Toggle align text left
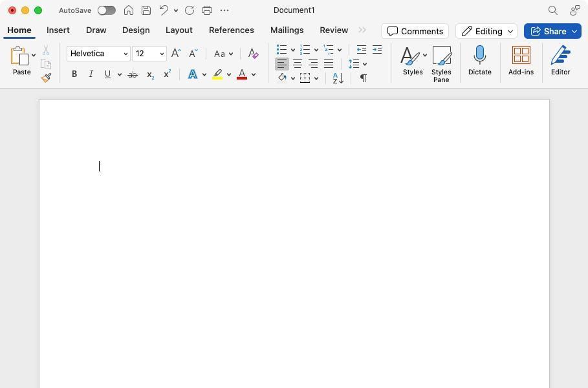 tap(282, 64)
